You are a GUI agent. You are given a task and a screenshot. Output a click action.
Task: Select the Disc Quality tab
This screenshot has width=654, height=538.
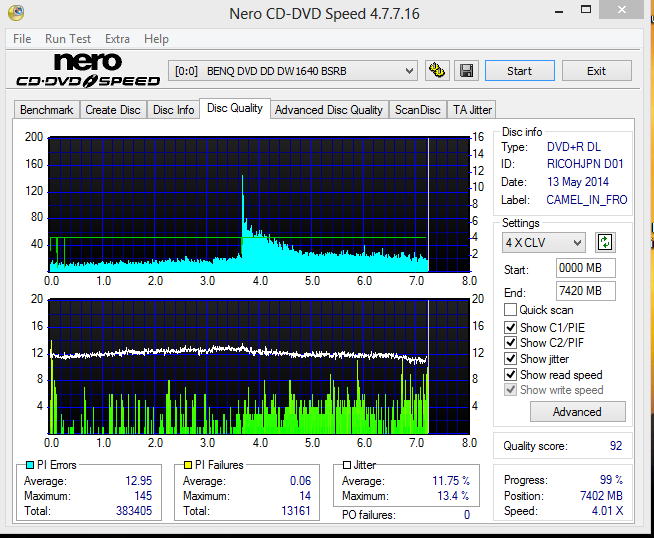click(x=235, y=108)
